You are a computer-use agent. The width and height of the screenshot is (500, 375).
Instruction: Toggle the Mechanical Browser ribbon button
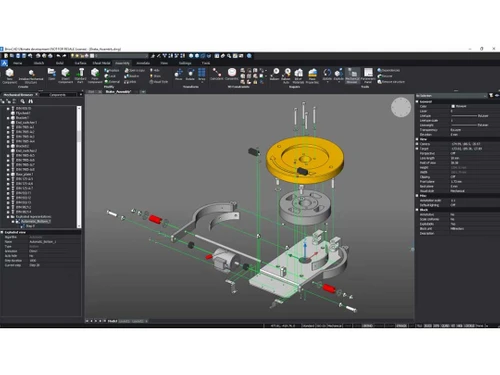coord(352,75)
